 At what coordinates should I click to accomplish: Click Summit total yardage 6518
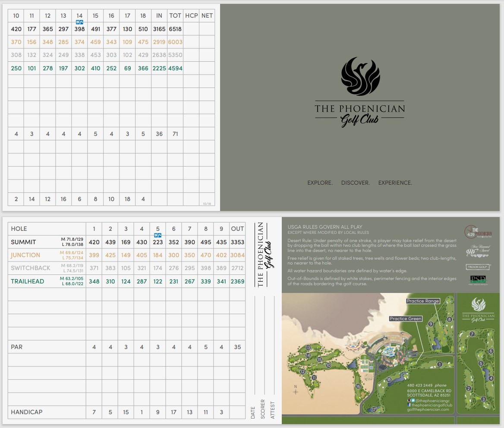pyautogui.click(x=175, y=29)
